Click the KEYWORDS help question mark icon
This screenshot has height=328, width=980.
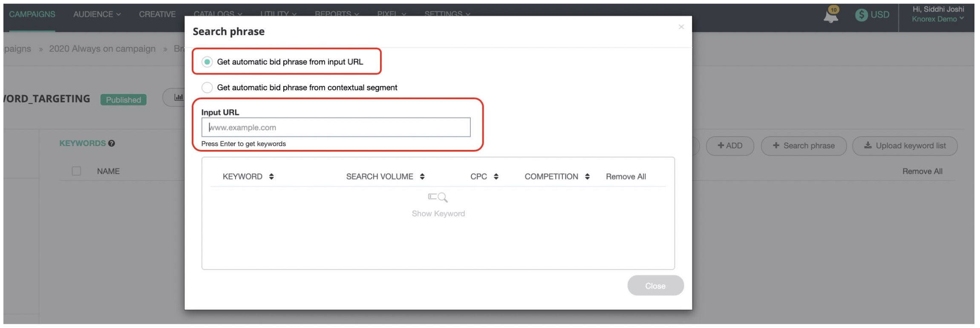pyautogui.click(x=112, y=144)
